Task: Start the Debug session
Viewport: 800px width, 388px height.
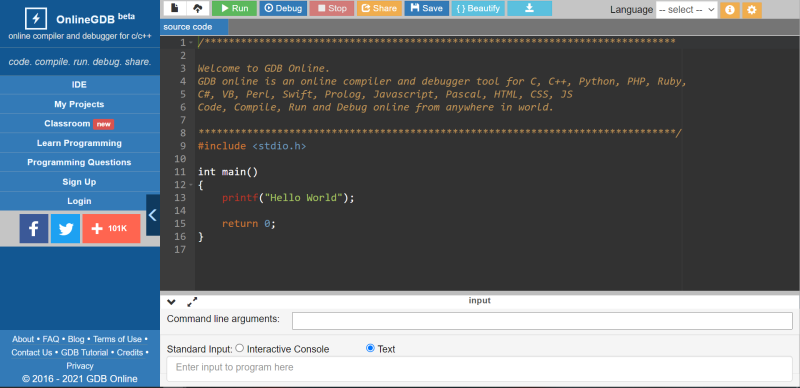Action: tap(284, 8)
